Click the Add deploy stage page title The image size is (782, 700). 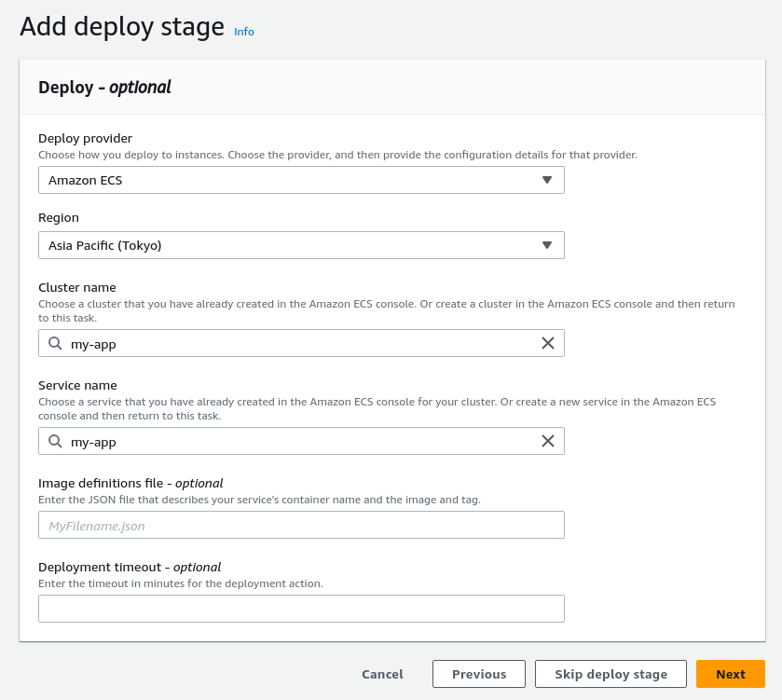click(122, 26)
